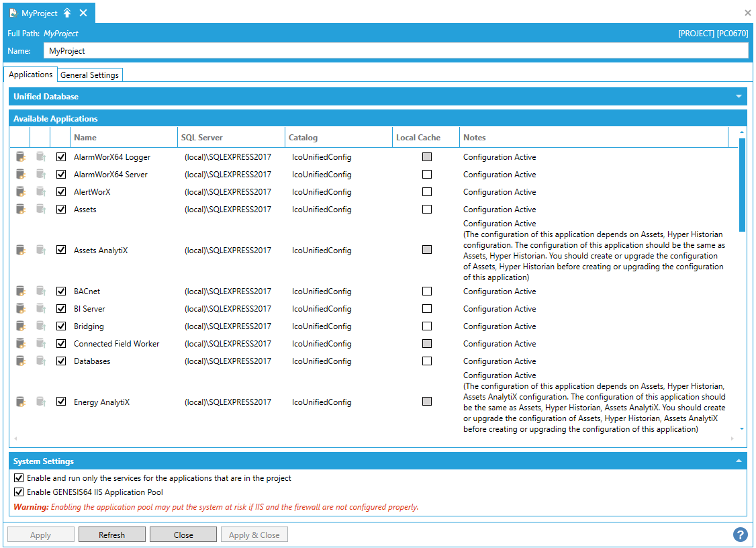Click into the Name input field

[395, 50]
